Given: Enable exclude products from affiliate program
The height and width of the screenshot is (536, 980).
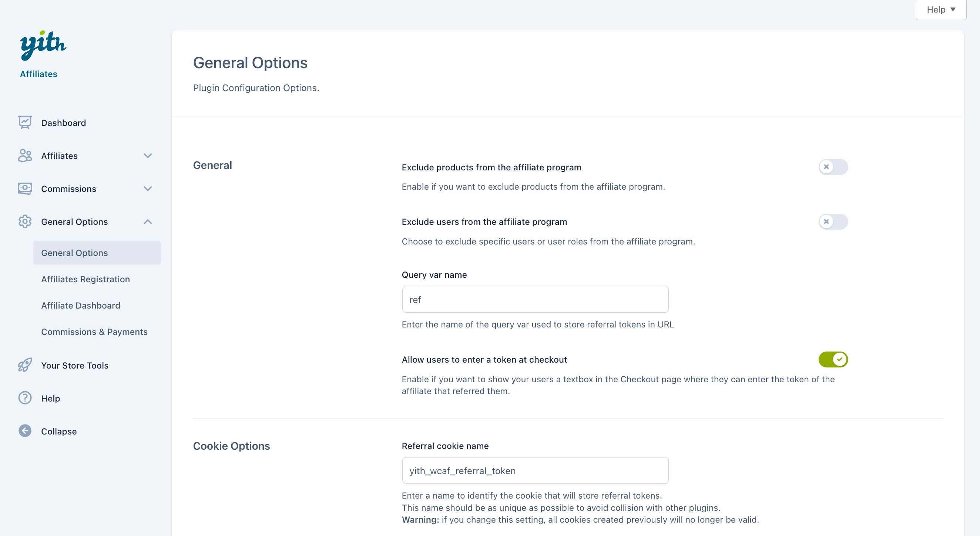Looking at the screenshot, I should (833, 167).
